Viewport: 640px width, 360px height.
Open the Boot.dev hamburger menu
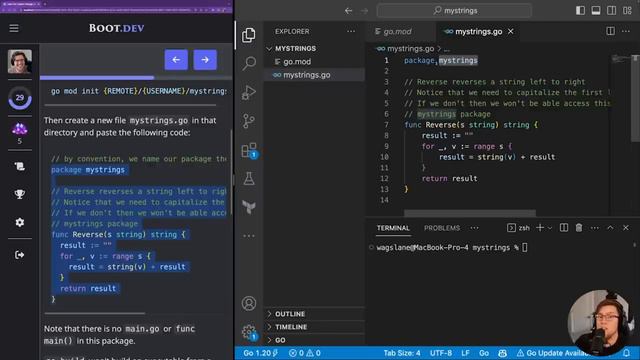[x=14, y=28]
